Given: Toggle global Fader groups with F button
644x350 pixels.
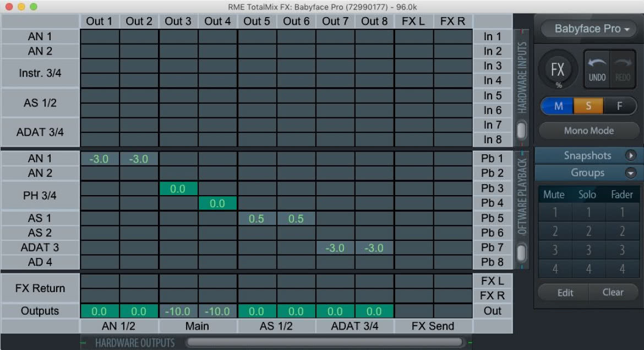Looking at the screenshot, I should [x=619, y=106].
